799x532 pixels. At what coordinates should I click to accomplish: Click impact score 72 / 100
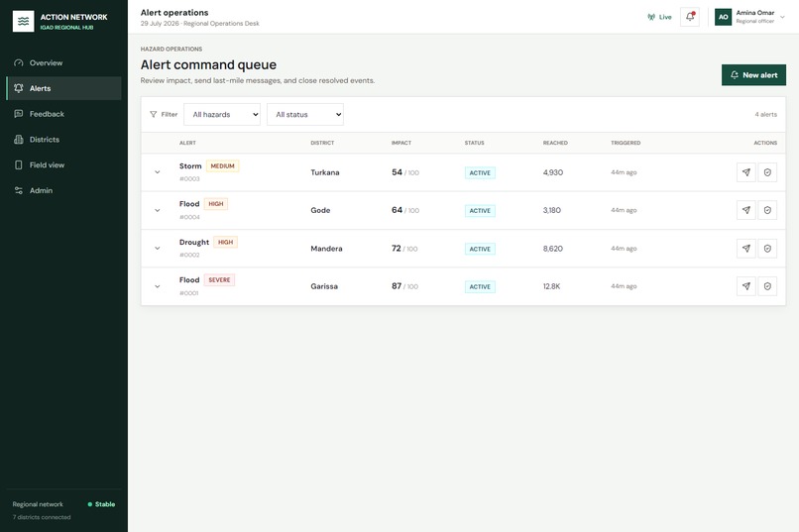point(404,249)
